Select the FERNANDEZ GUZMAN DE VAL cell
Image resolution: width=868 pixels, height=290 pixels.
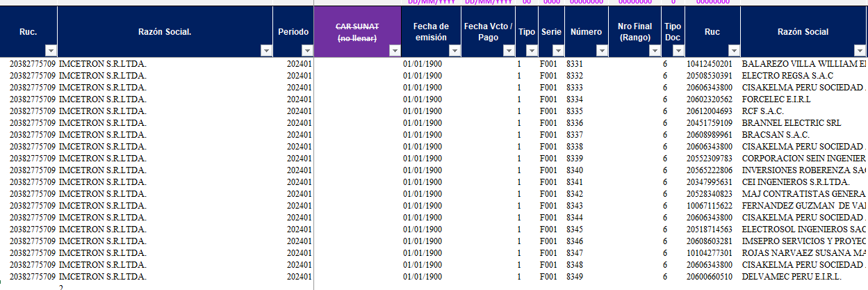tap(804, 206)
